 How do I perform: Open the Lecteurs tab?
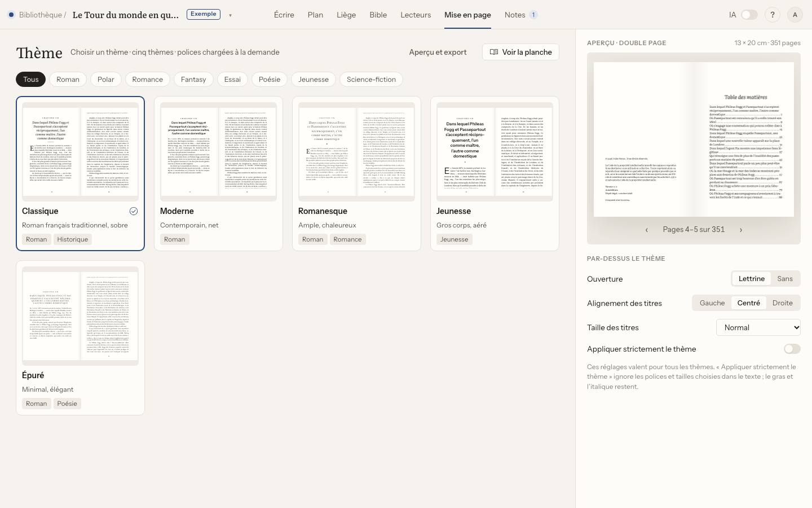pyautogui.click(x=416, y=15)
